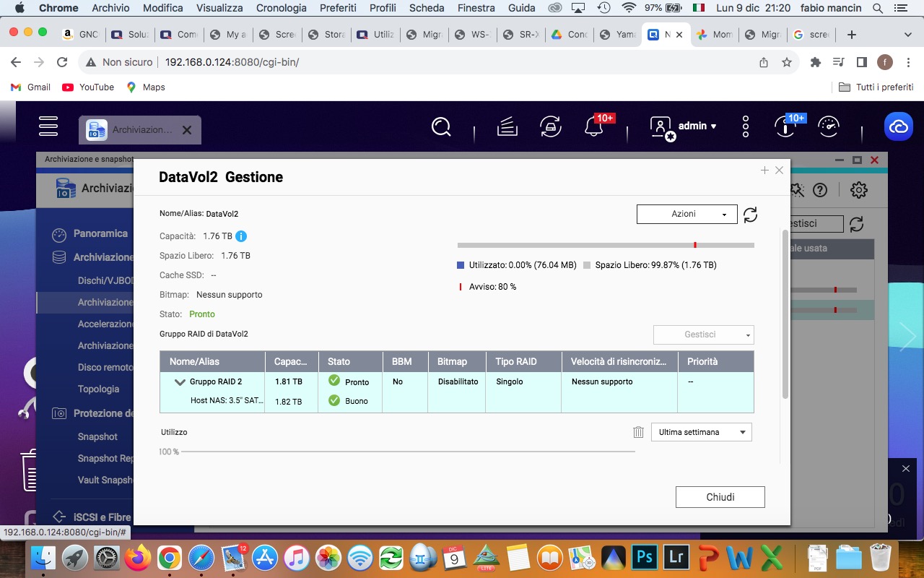This screenshot has width=924, height=578.
Task: Open the QTS search magnifier icon
Action: pyautogui.click(x=441, y=127)
